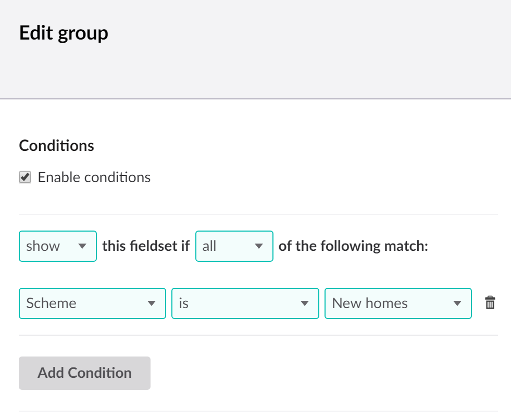Open the "all" match type dropdown

[234, 246]
